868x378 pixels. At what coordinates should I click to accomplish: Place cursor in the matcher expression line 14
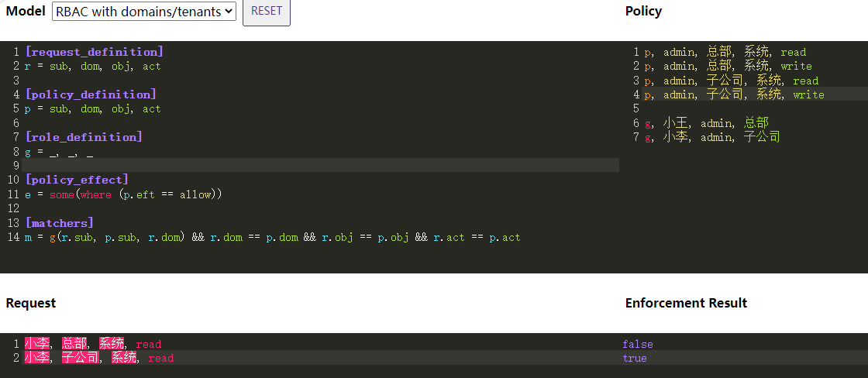coord(272,237)
